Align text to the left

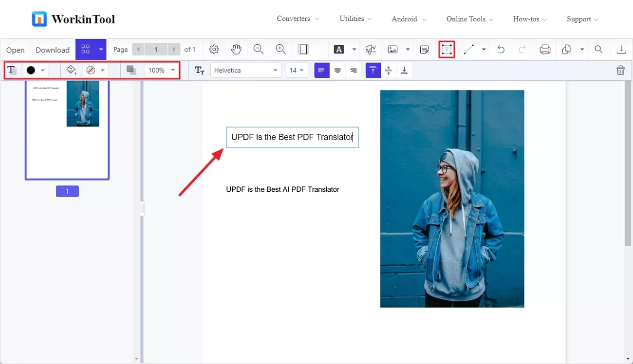coord(321,71)
